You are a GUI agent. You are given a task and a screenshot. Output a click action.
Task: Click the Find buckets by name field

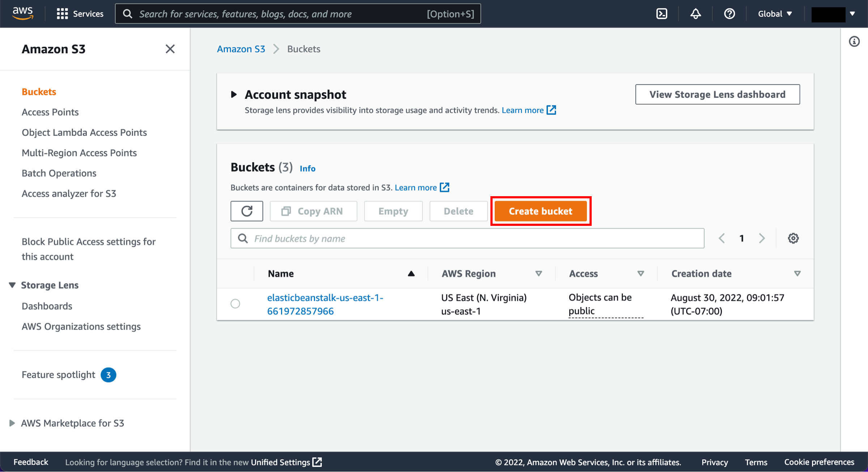(x=467, y=239)
